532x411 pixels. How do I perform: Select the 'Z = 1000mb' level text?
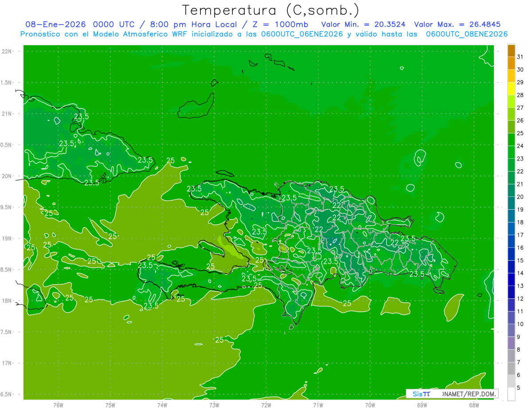[281, 24]
